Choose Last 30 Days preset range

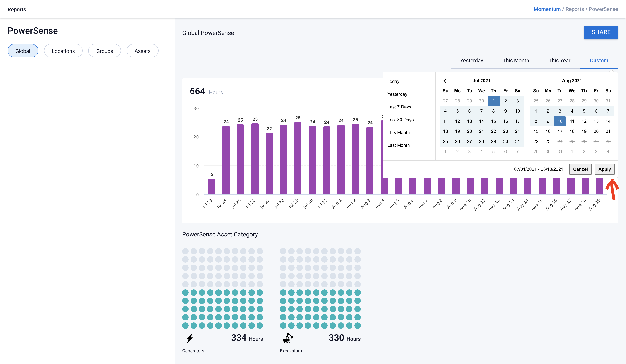400,120
